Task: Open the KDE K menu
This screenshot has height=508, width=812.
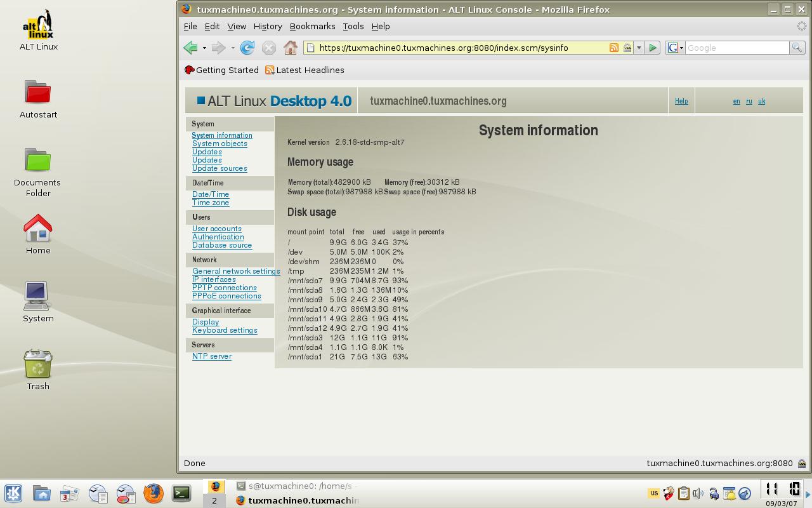Action: click(x=13, y=493)
